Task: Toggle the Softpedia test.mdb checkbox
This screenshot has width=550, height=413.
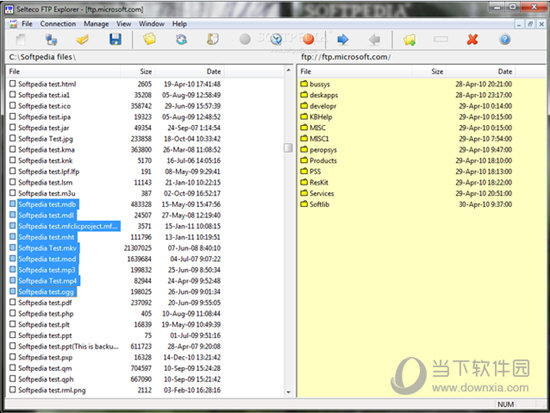Action: point(13,204)
